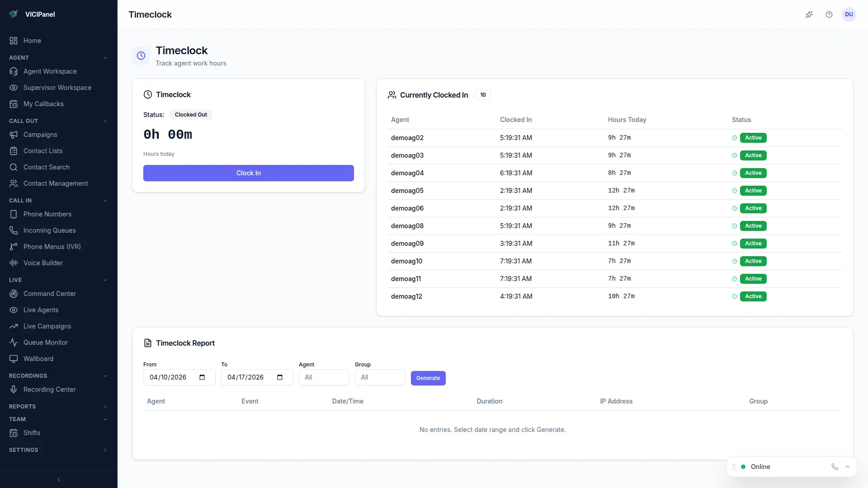Click the phone icon in Online widget
This screenshot has height=488, width=868.
(835, 467)
